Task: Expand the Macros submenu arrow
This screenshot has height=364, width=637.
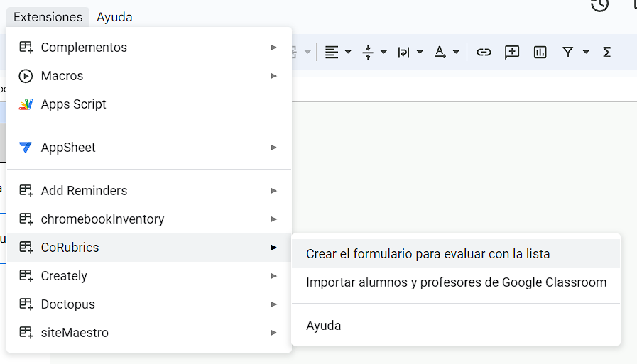Action: click(x=274, y=76)
